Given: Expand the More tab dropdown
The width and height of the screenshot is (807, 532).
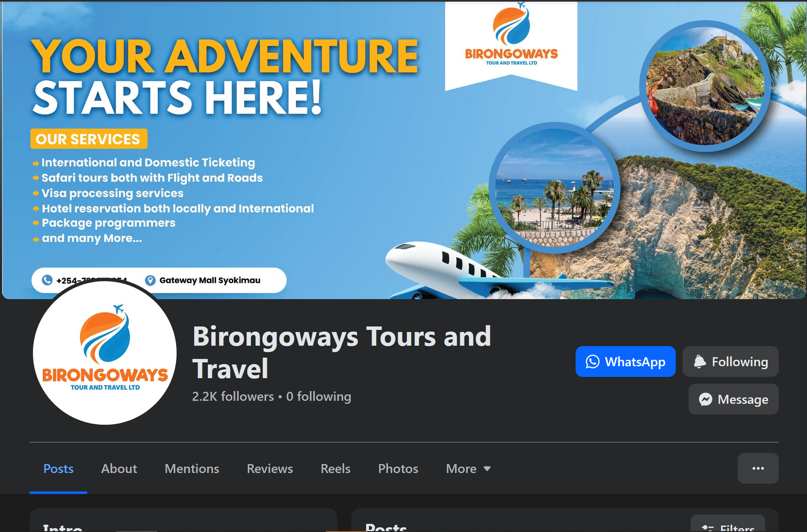Looking at the screenshot, I should (468, 469).
